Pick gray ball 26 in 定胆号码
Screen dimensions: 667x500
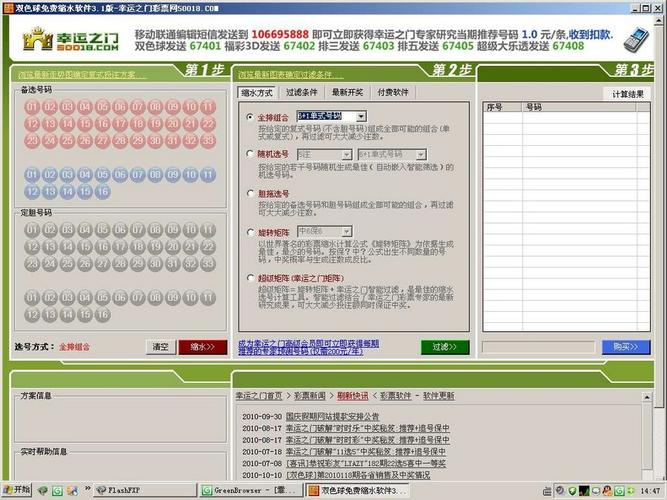click(85, 264)
